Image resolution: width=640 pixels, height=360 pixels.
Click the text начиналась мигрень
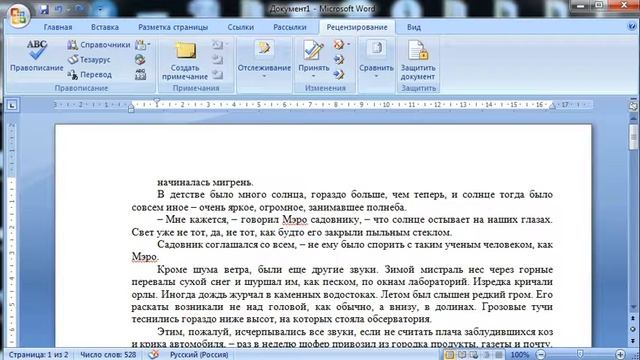point(205,182)
